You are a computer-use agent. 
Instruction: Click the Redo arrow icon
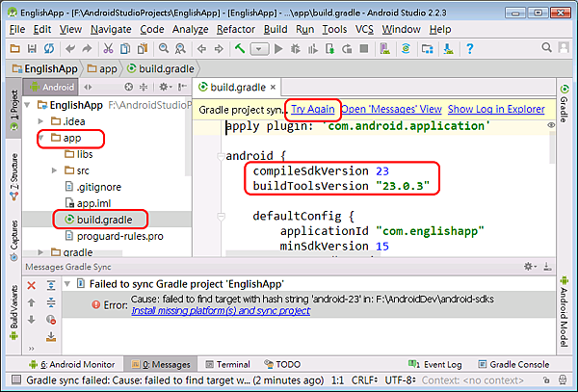[x=87, y=48]
